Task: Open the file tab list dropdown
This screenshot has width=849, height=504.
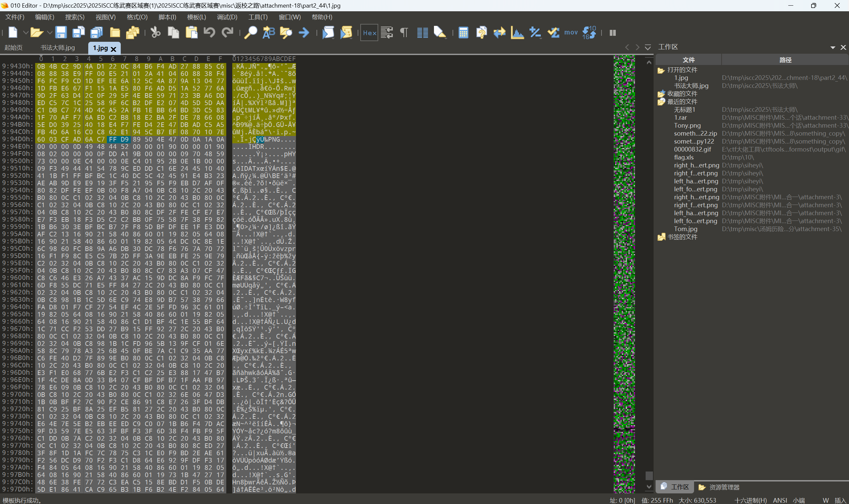Action: [x=648, y=47]
